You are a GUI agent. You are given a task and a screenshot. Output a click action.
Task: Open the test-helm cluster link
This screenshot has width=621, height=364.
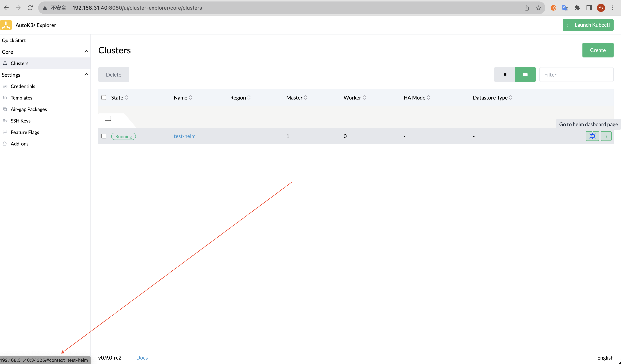pyautogui.click(x=184, y=136)
